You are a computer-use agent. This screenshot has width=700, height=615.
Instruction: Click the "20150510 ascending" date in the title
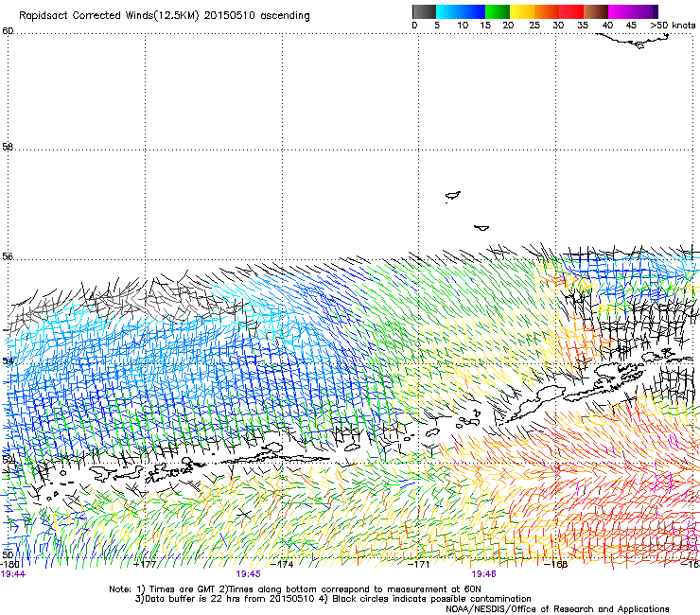click(x=256, y=16)
